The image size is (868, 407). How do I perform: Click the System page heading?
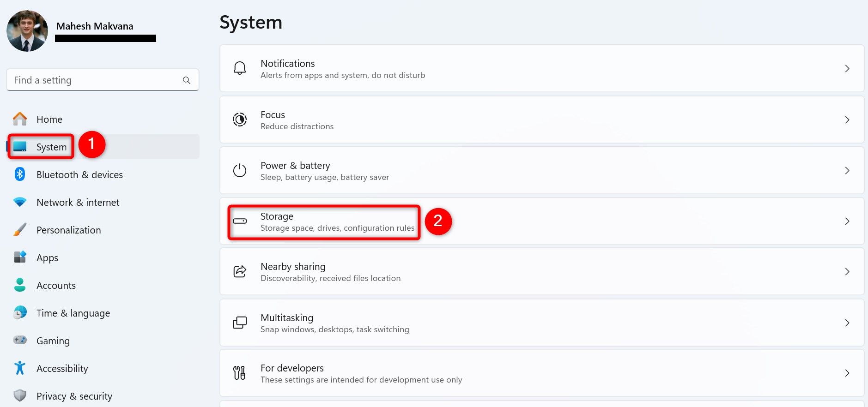(251, 23)
